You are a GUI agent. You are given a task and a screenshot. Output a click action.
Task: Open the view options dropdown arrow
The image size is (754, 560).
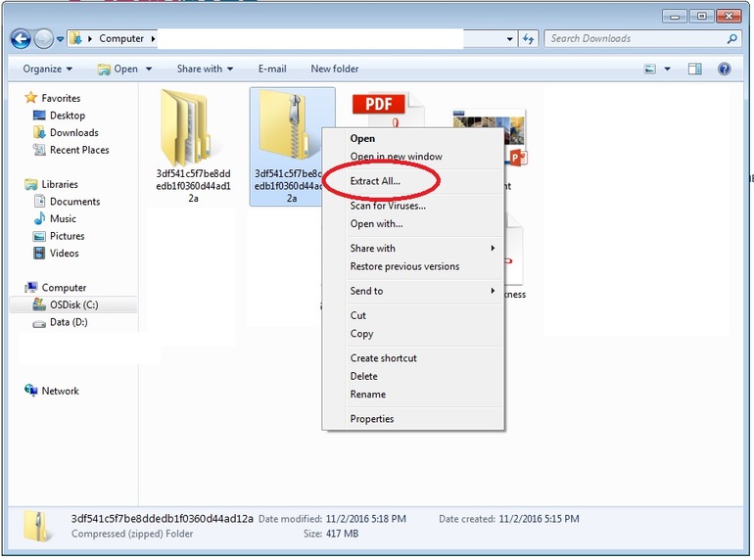tap(668, 69)
